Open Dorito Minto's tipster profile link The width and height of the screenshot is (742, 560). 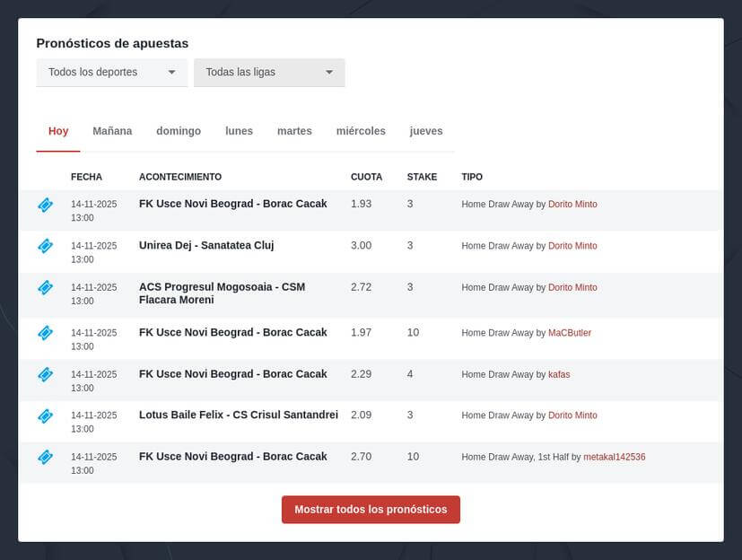point(572,204)
